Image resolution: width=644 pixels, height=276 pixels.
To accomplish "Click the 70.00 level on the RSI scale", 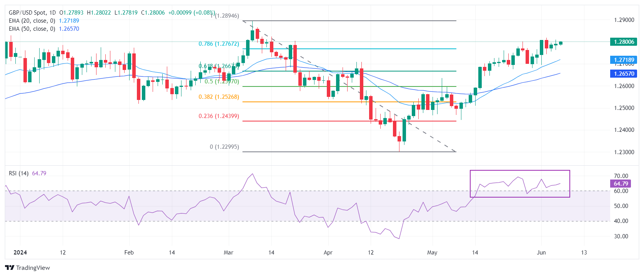I will [621, 176].
